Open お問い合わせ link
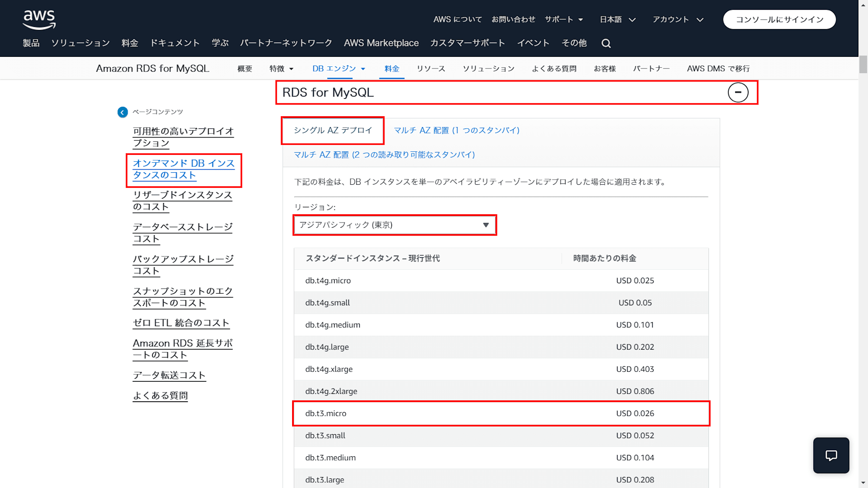The image size is (868, 488). pyautogui.click(x=513, y=20)
